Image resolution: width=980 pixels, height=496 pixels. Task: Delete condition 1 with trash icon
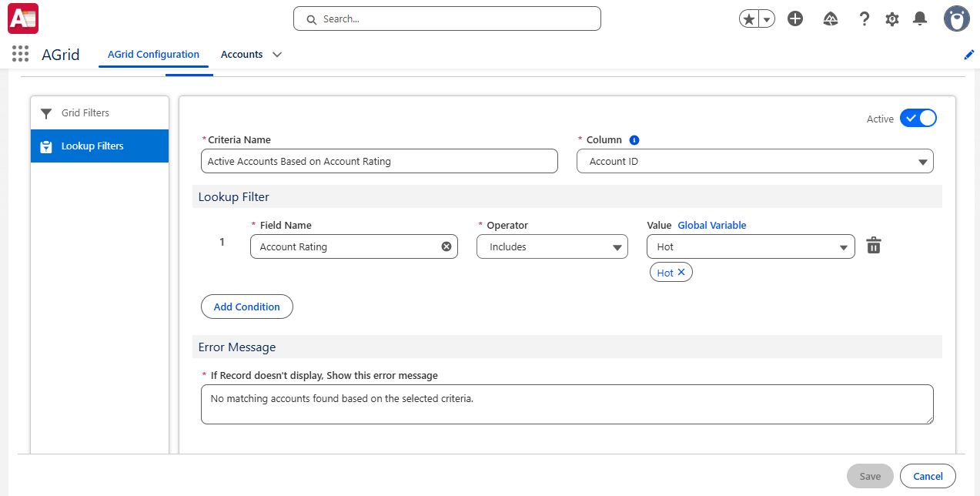coord(874,246)
